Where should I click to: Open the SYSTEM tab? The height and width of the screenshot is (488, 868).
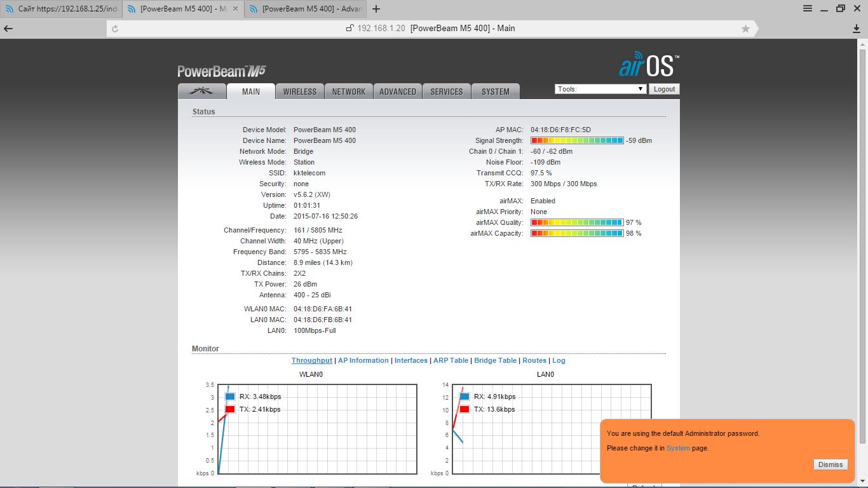click(496, 91)
